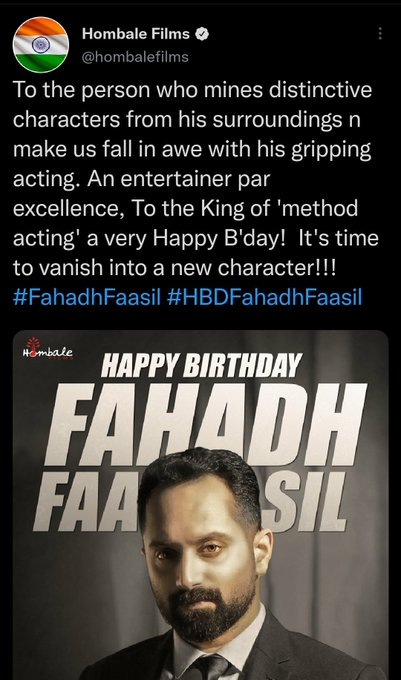The image size is (401, 680).
Task: Click the Hombale logo on the poster
Action: (48, 353)
